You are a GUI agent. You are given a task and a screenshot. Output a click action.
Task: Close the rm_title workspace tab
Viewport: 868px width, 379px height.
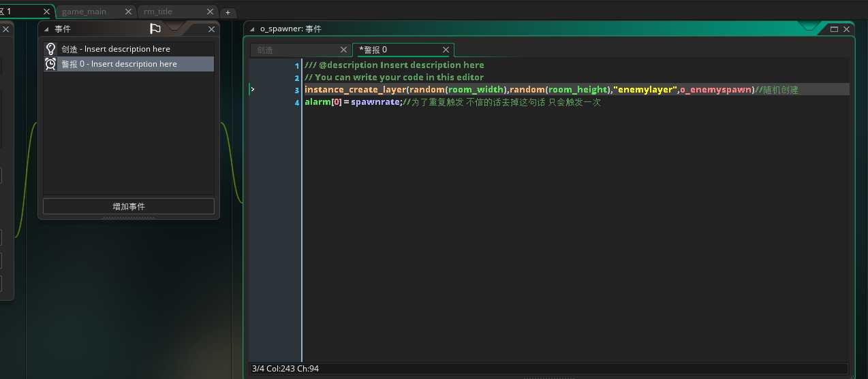(x=209, y=12)
